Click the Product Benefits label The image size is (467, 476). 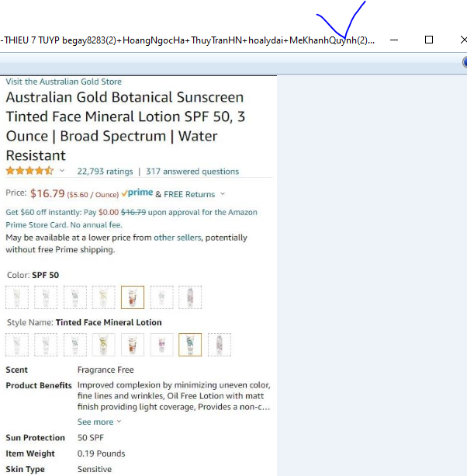39,385
